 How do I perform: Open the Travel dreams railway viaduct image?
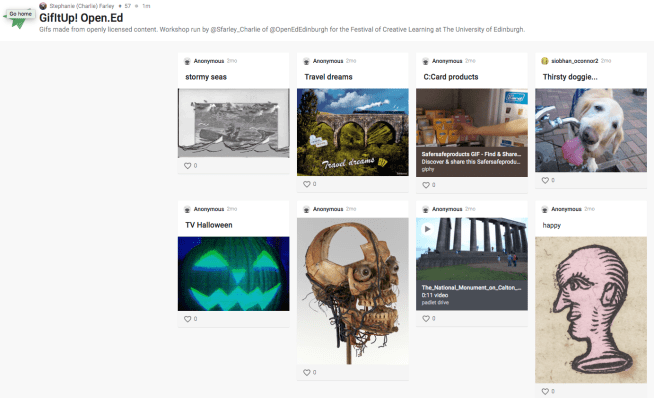point(352,132)
